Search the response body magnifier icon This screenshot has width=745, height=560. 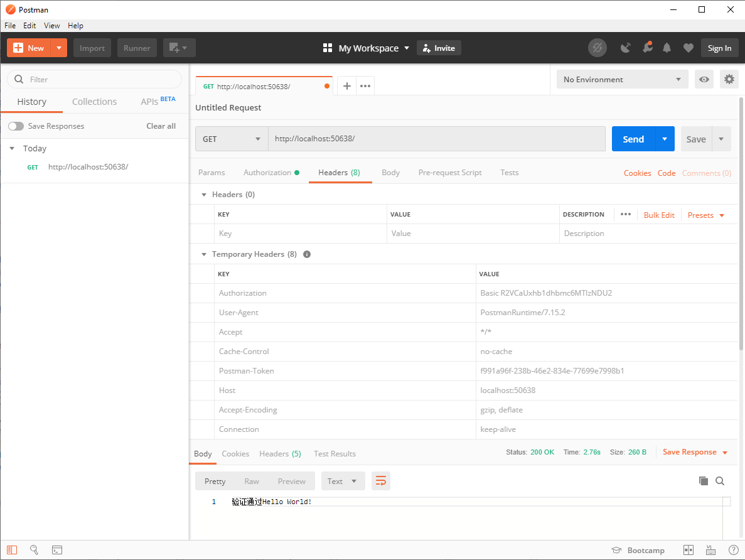720,481
